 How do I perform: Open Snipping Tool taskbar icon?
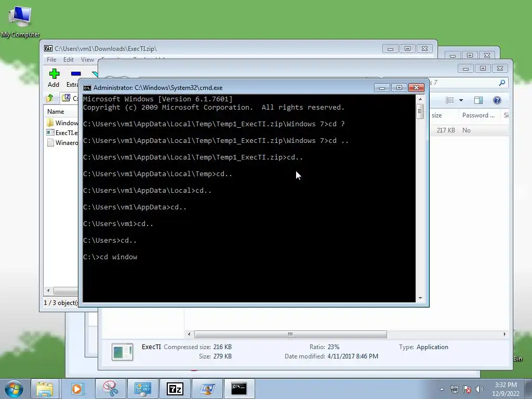coord(110,389)
